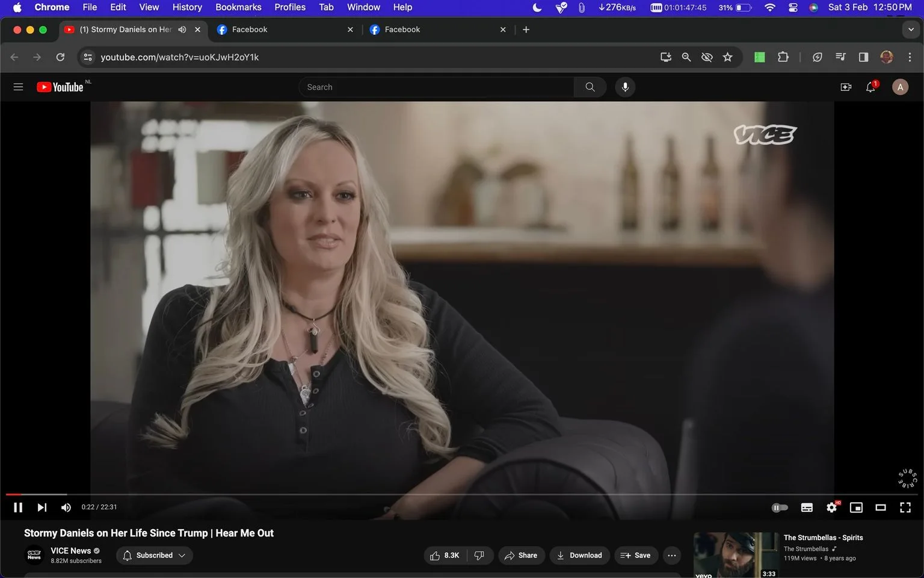Image resolution: width=924 pixels, height=578 pixels.
Task: Open the Extensions puzzle menu
Action: (783, 57)
